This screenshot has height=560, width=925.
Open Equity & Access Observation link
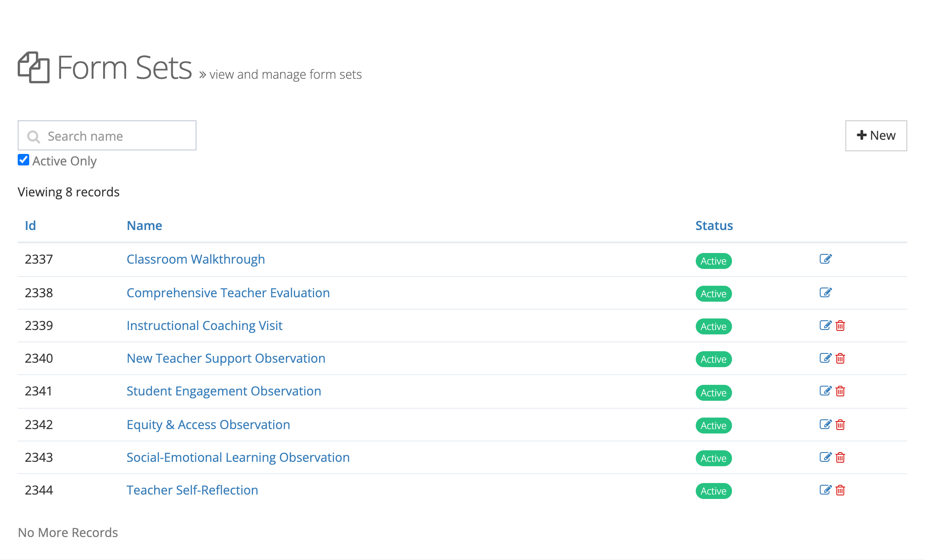click(208, 425)
